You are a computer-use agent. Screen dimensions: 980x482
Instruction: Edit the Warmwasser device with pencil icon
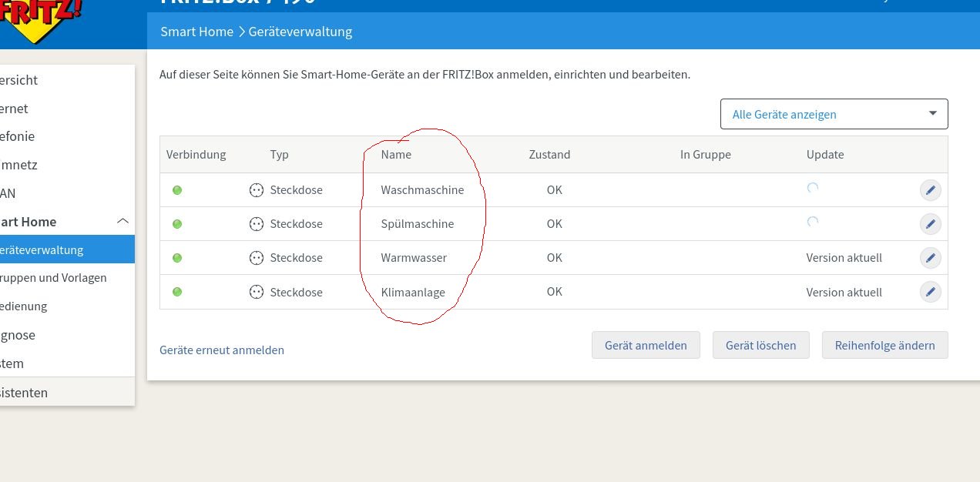930,258
